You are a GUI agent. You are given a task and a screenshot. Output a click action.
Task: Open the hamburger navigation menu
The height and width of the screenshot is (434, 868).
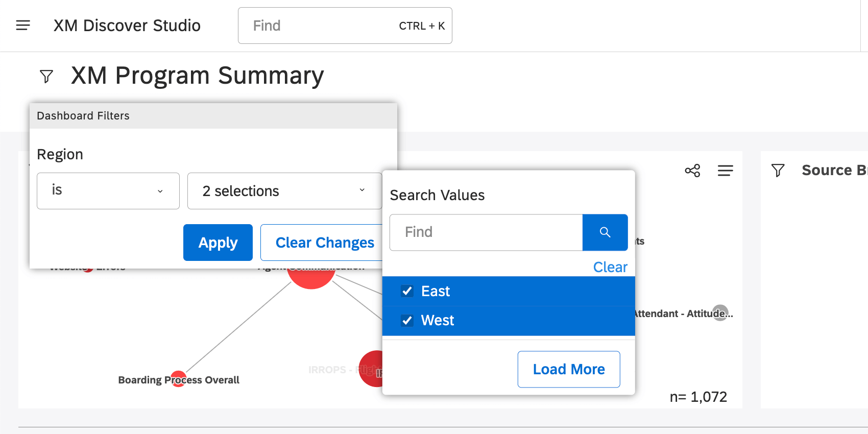pyautogui.click(x=23, y=25)
